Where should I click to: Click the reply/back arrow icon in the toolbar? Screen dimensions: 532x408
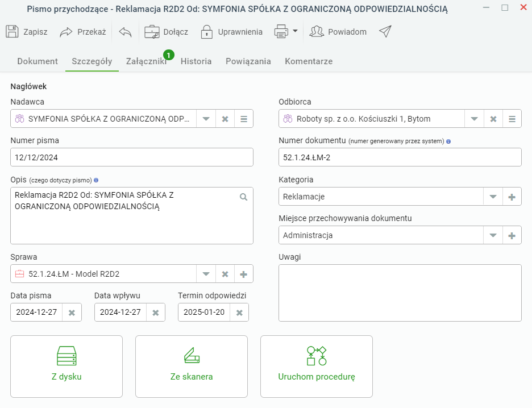(125, 32)
